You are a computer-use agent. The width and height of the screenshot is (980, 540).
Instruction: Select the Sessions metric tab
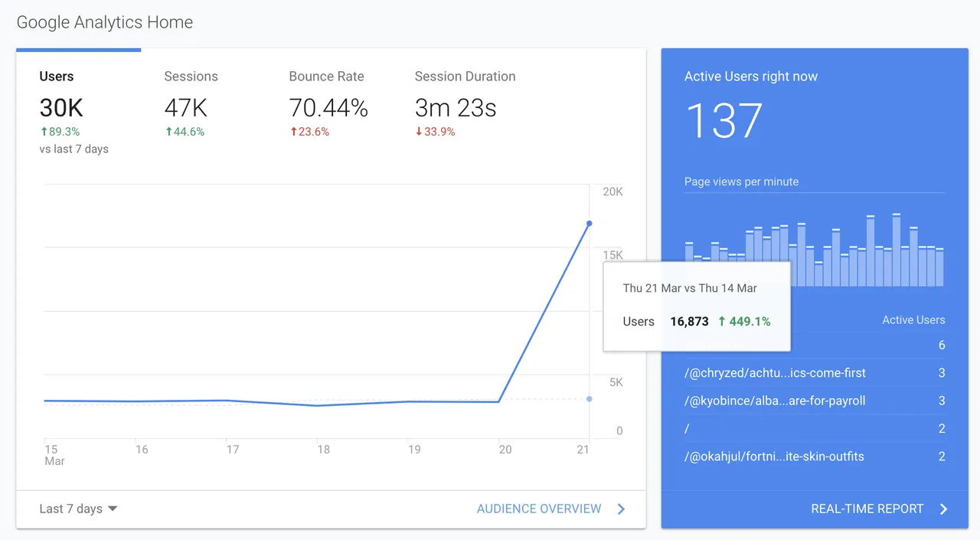pos(191,103)
